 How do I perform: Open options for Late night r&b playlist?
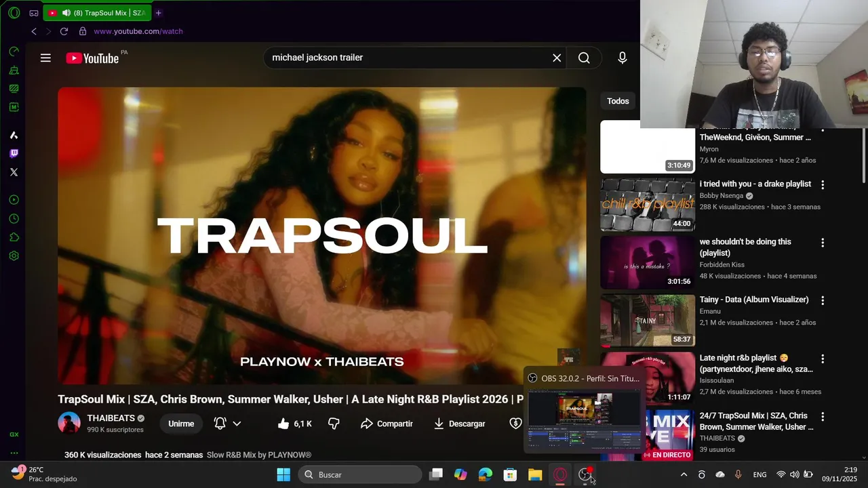(x=823, y=359)
